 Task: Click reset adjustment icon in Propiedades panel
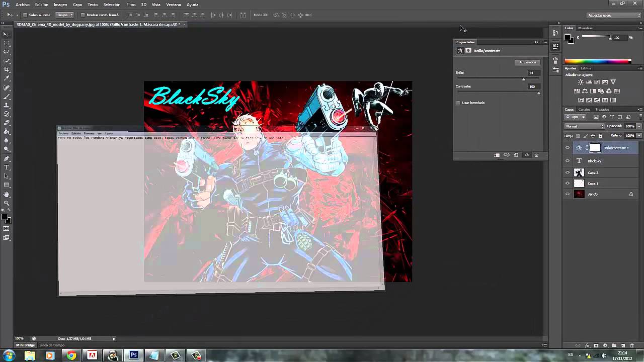516,155
